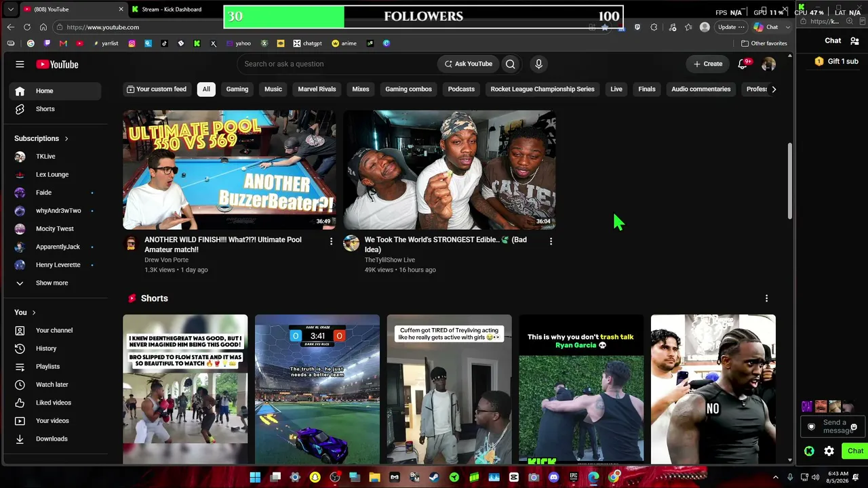Click the Ask YouTube button

[x=468, y=64]
